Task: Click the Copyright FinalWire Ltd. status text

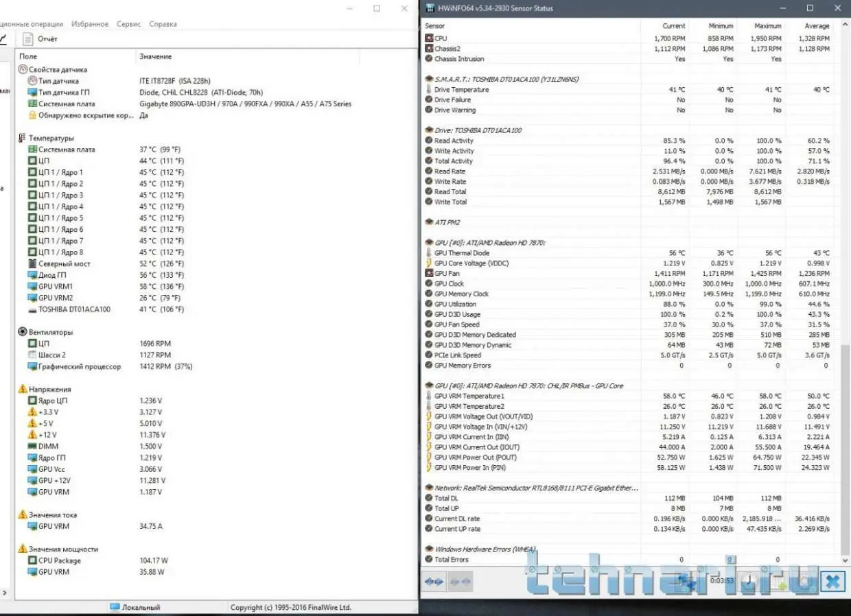Action: click(290, 607)
